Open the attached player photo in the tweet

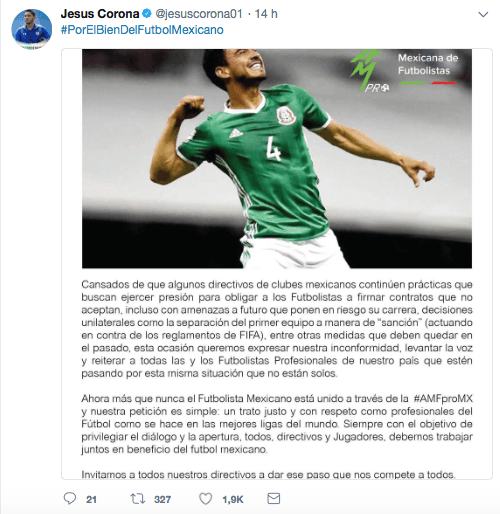point(277,159)
